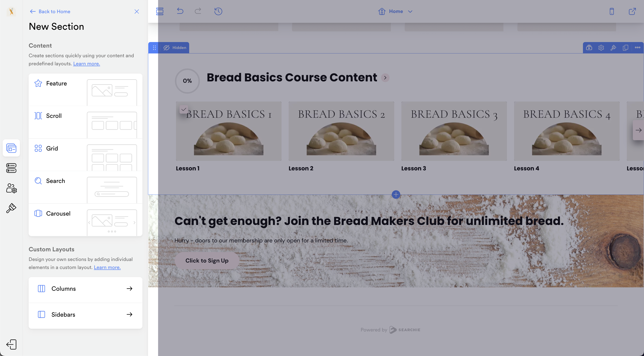644x356 pixels.
Task: Open the design paintbrush sidebar icon
Action: [11, 208]
